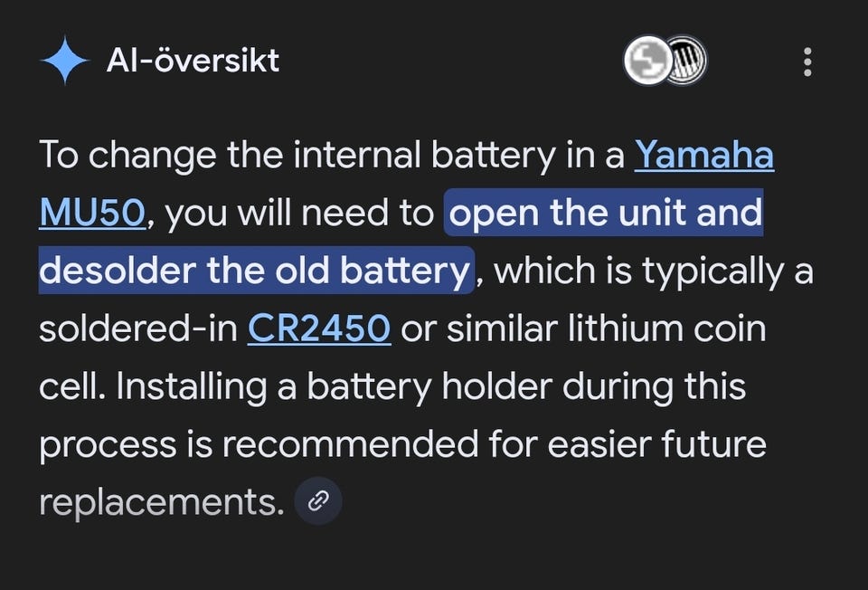Click the first gray source favicon
This screenshot has width=868, height=590.
pos(646,62)
